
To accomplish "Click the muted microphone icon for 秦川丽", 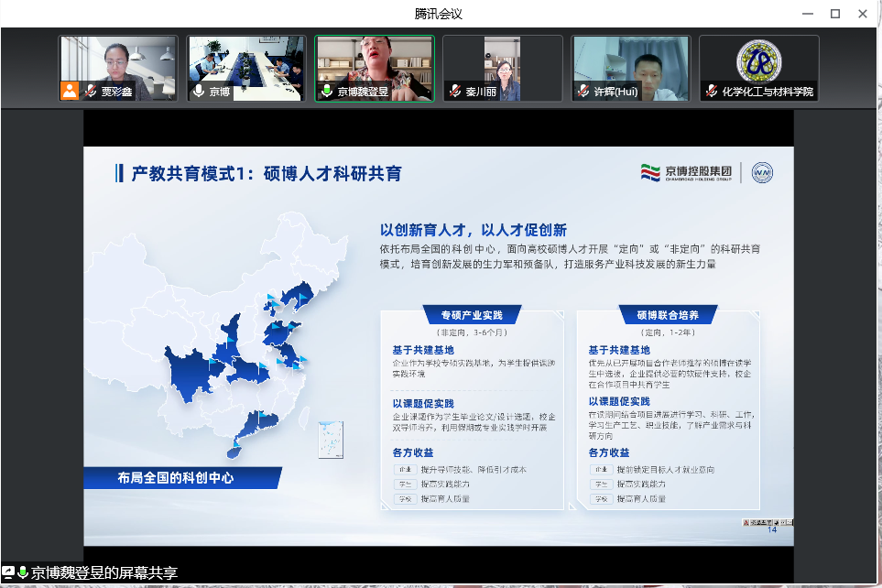I will pos(455,92).
